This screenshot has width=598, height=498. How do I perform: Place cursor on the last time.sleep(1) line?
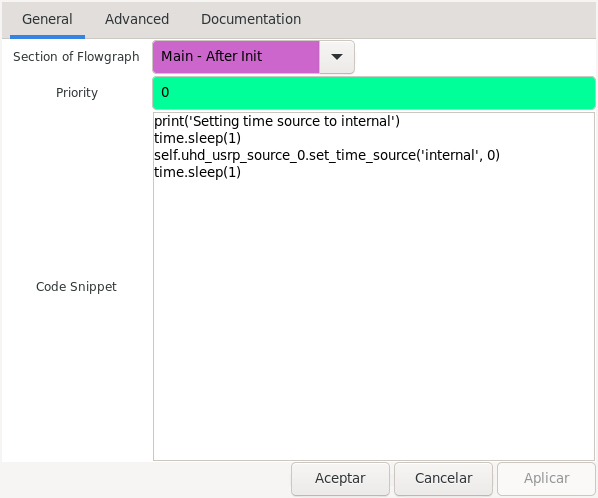click(198, 172)
